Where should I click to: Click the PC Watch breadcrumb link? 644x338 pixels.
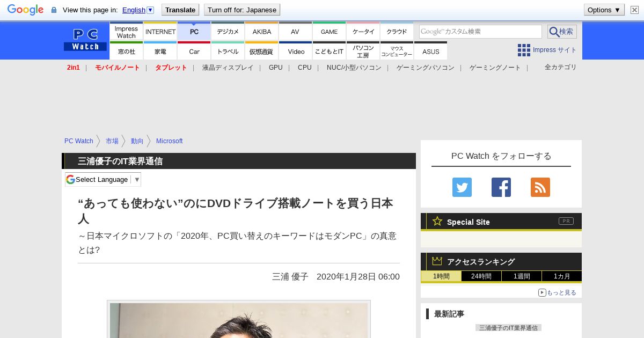[x=79, y=141]
